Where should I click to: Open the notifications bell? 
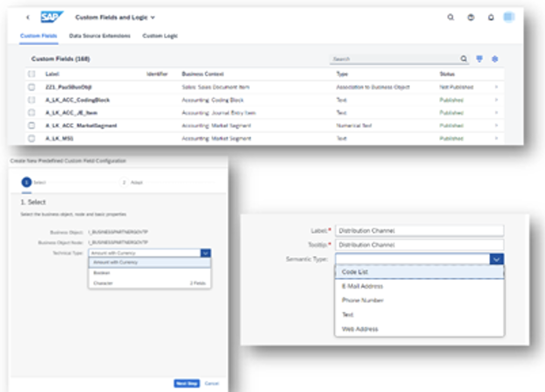[x=491, y=17]
